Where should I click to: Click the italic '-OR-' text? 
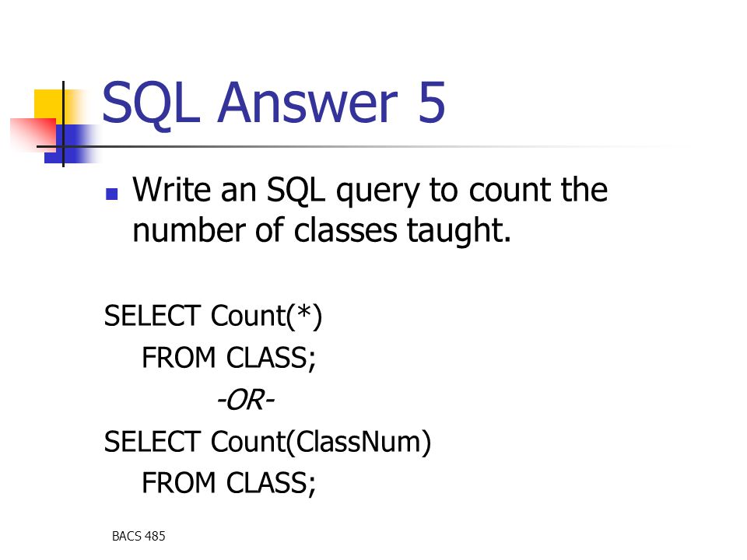click(x=246, y=400)
